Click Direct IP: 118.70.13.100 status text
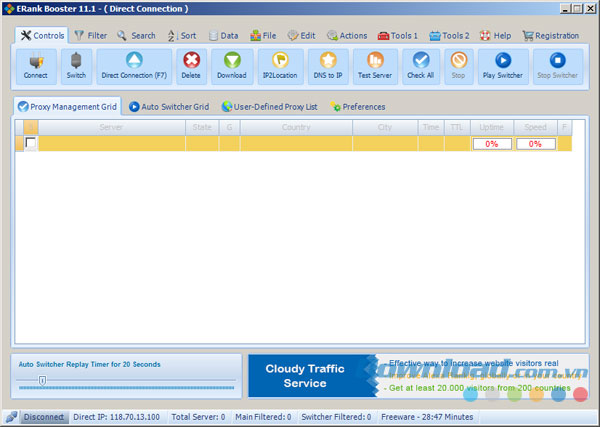Viewport: 600px width, 427px height. pyautogui.click(x=116, y=417)
